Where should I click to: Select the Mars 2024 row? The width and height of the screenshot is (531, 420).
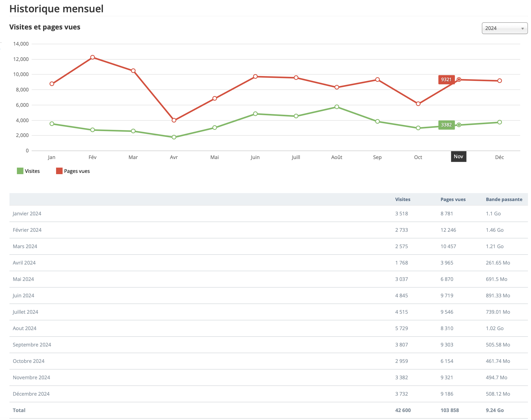pyautogui.click(x=269, y=246)
